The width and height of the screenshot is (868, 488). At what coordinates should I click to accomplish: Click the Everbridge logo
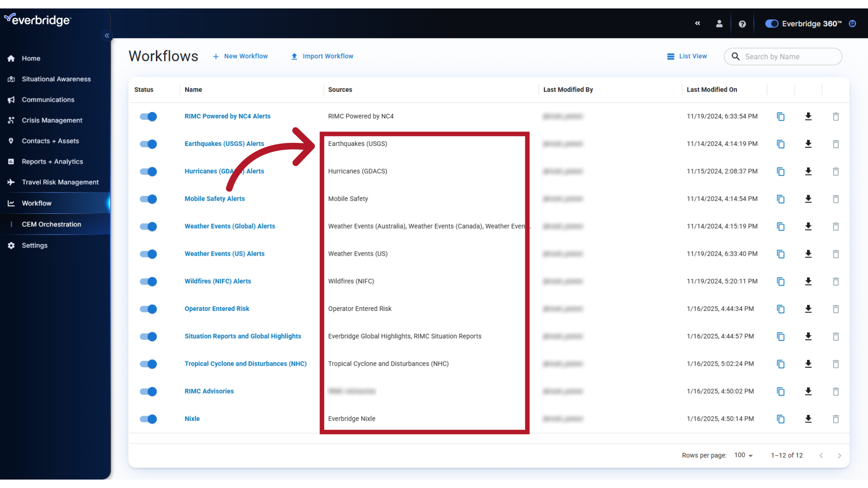coord(38,19)
